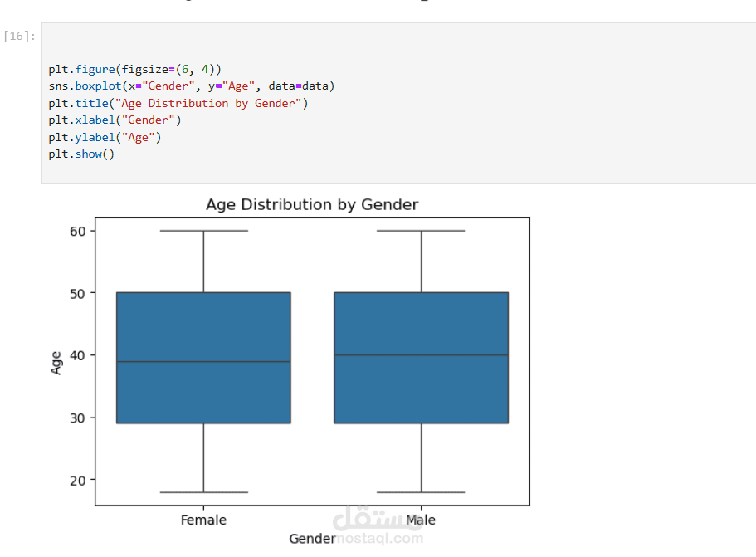The height and width of the screenshot is (557, 756).
Task: Click the Male box's lower whisker cap
Action: (x=421, y=492)
